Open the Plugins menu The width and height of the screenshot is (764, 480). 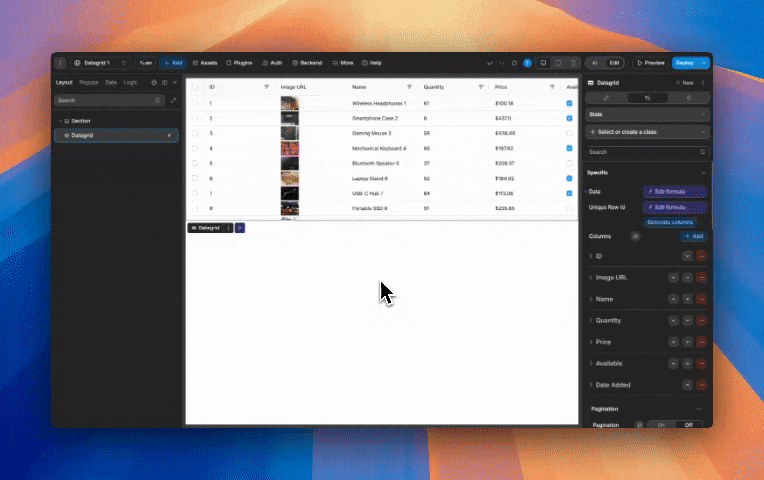coord(239,63)
